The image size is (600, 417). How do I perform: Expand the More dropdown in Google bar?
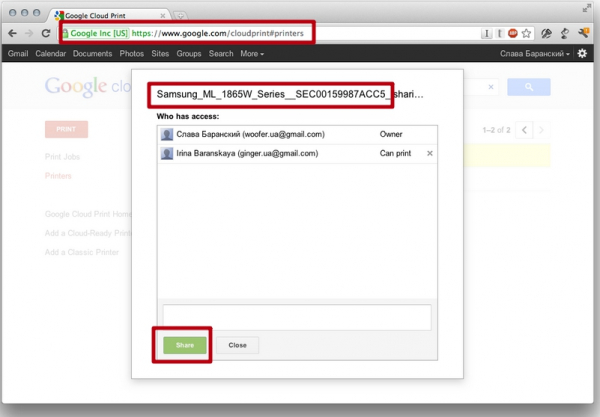(x=252, y=53)
